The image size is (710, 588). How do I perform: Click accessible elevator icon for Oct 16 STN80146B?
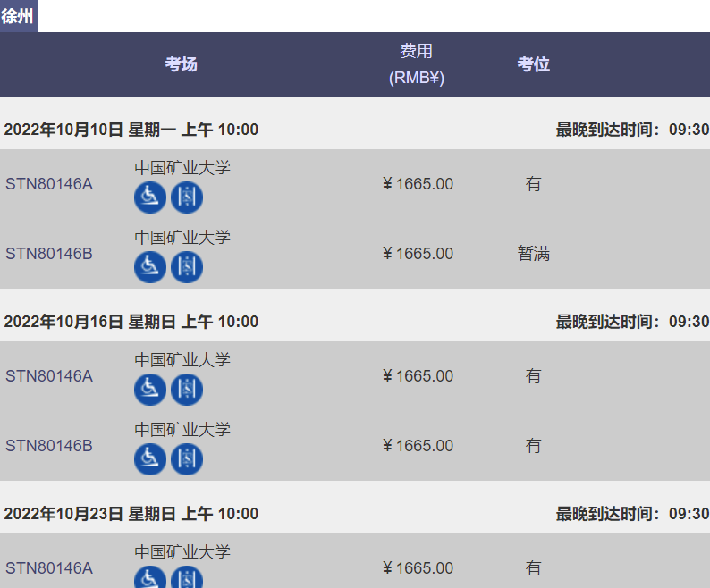click(x=187, y=459)
